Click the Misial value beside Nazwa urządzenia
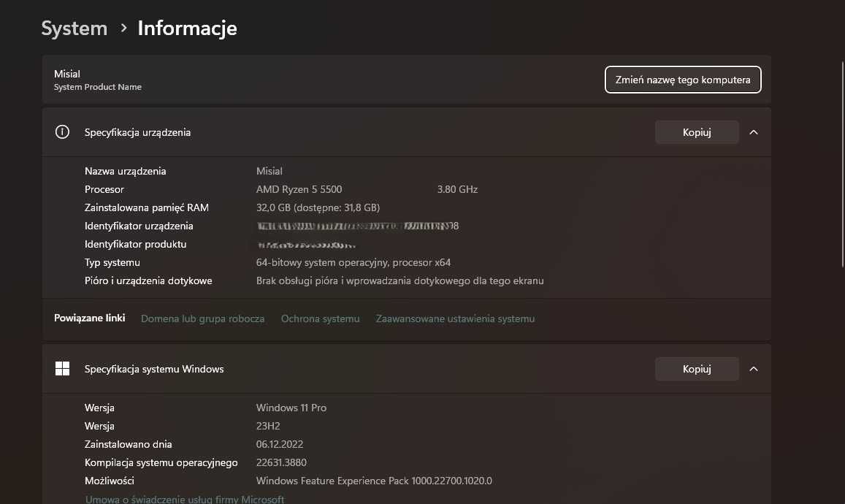This screenshot has width=845, height=504. (269, 171)
